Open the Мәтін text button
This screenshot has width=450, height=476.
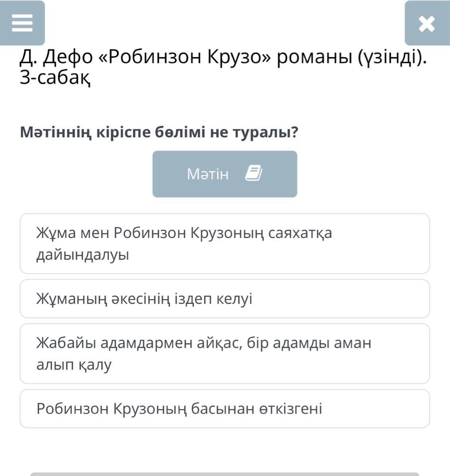point(225,174)
